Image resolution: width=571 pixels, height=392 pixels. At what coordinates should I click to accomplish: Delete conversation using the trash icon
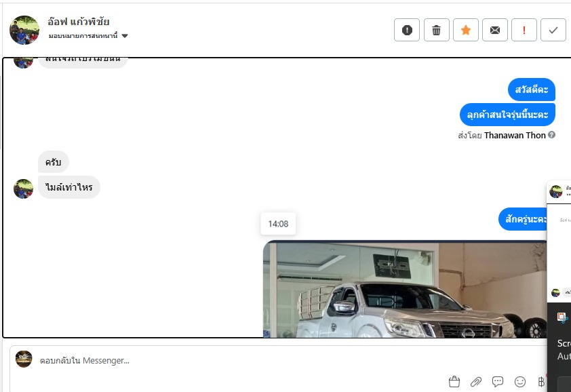point(436,30)
